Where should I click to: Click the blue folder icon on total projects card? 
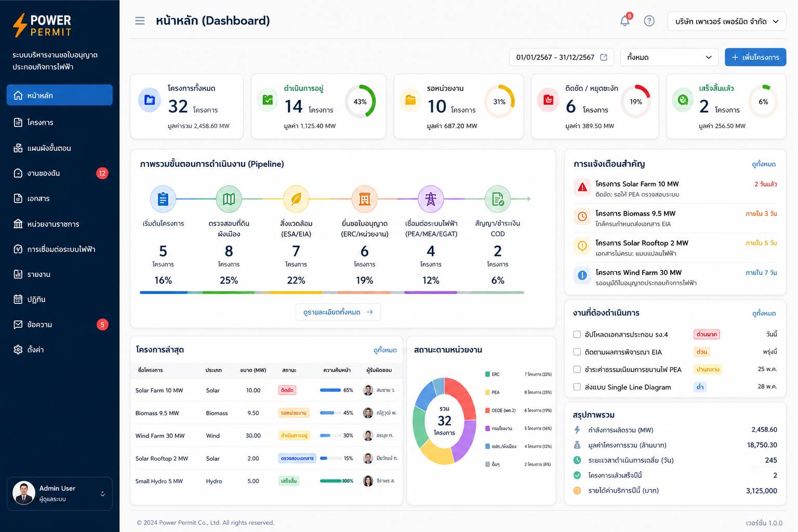point(150,100)
